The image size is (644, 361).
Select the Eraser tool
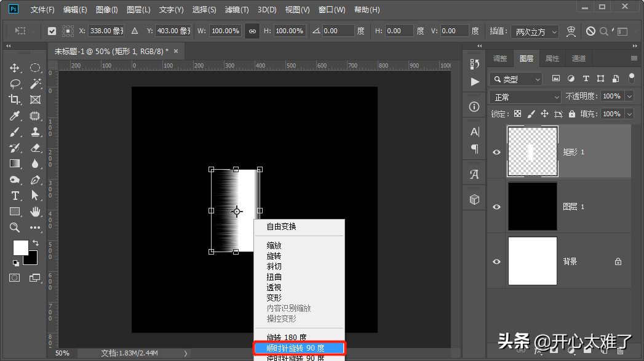pyautogui.click(x=35, y=148)
